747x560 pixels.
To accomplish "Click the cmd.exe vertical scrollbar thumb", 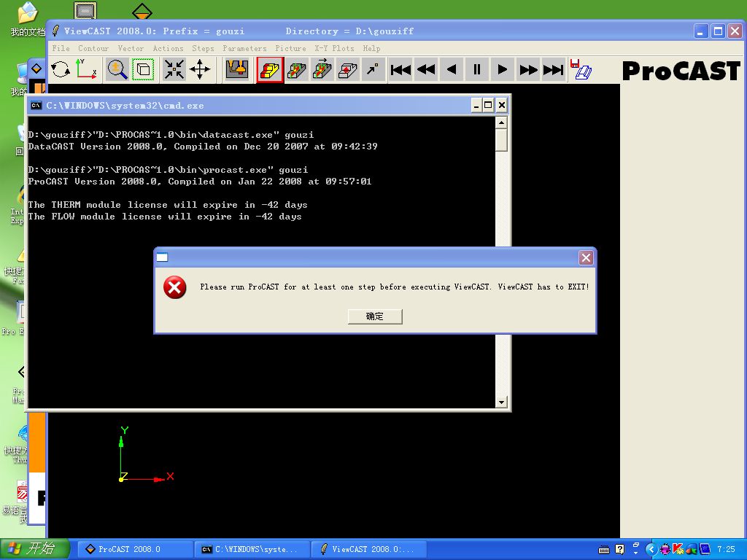I will point(501,140).
